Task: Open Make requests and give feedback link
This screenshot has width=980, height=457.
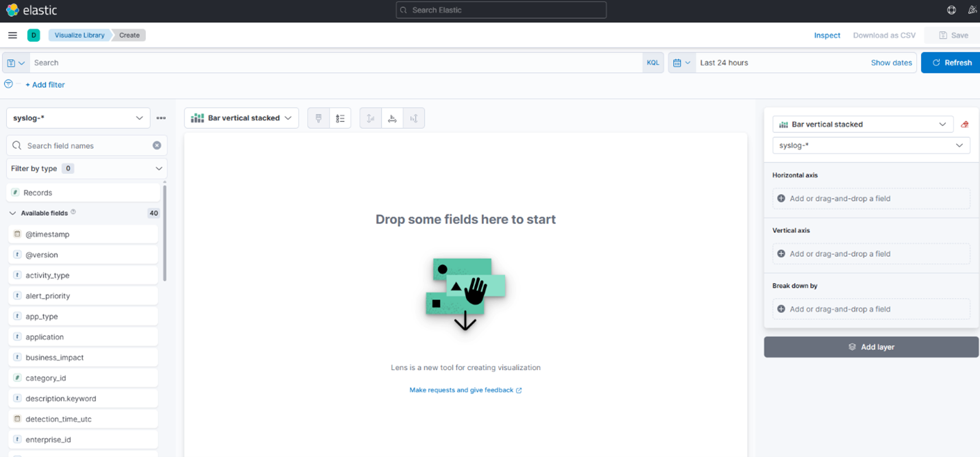Action: pos(465,390)
